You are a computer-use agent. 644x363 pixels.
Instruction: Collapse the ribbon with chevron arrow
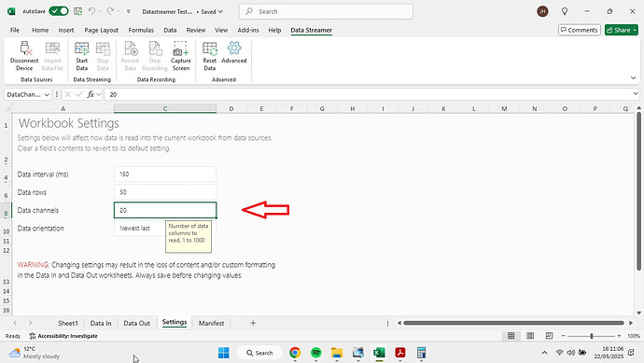pyautogui.click(x=633, y=77)
